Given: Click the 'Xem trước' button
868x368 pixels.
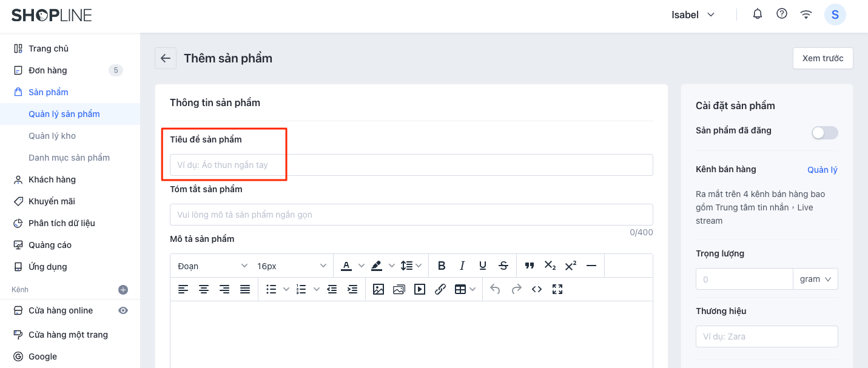Looking at the screenshot, I should point(823,58).
